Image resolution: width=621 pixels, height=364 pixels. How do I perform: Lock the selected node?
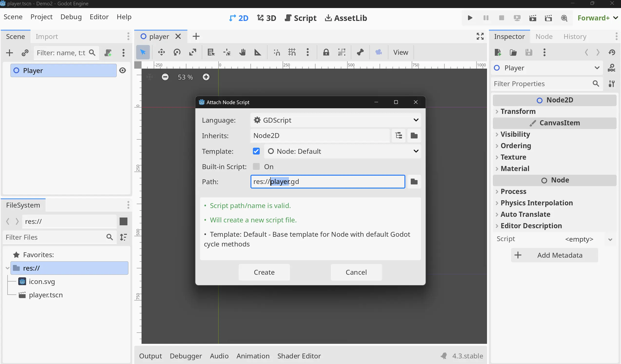[326, 52]
